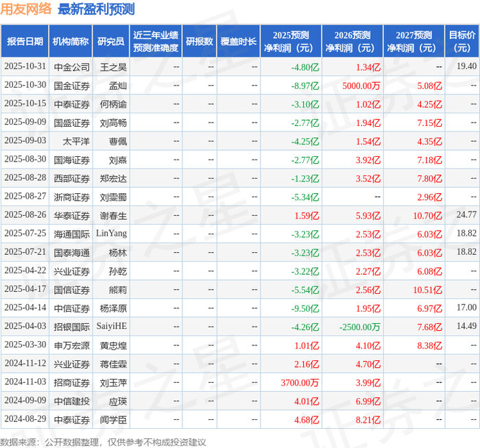Image resolution: width=480 pixels, height=448 pixels.
Task: Select the date 2025-10-15
Action: click(x=25, y=103)
